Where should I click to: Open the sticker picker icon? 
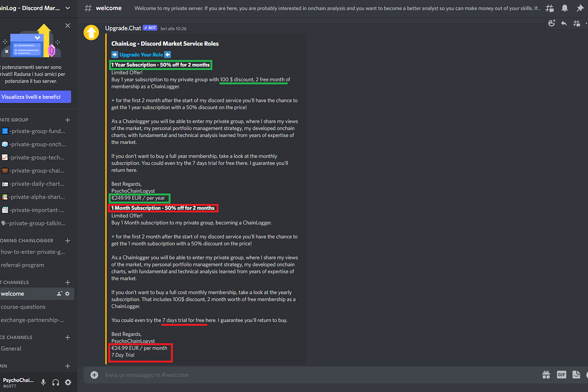576,375
